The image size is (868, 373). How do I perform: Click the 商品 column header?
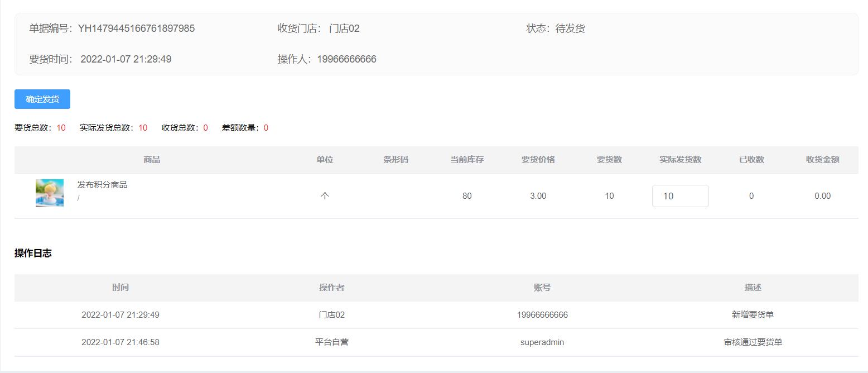coord(152,160)
